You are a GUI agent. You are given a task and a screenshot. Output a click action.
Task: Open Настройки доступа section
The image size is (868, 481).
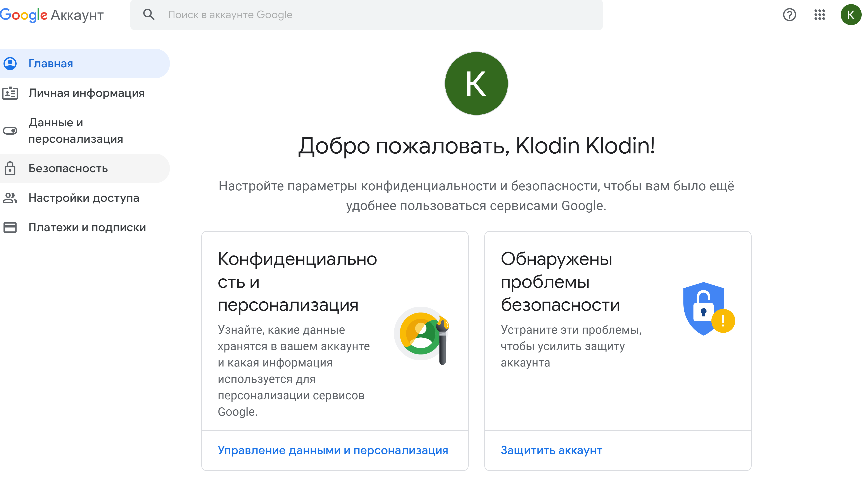pos(85,198)
